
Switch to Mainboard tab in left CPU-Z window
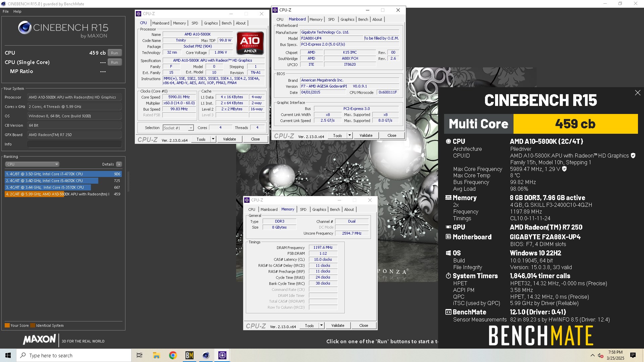pyautogui.click(x=161, y=23)
